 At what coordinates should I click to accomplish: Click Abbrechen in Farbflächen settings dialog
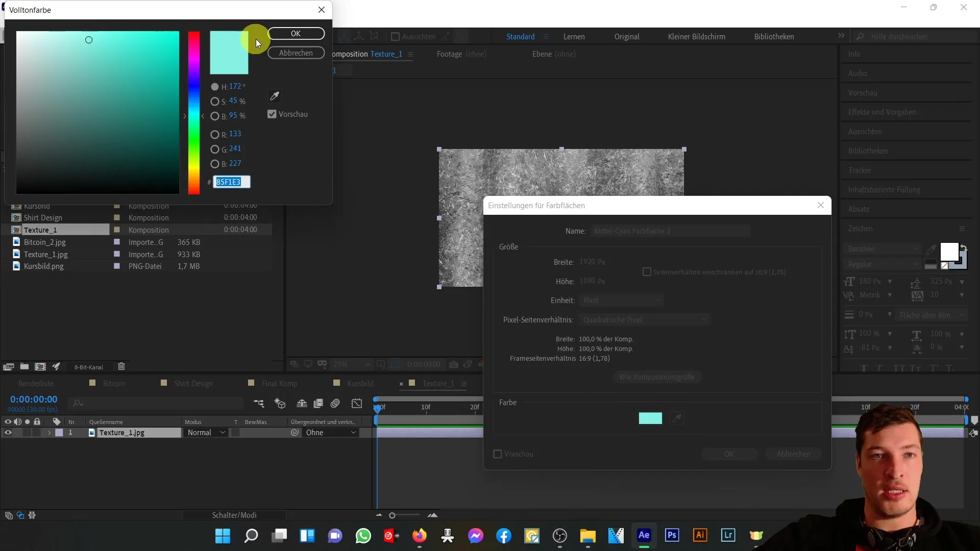tap(793, 454)
